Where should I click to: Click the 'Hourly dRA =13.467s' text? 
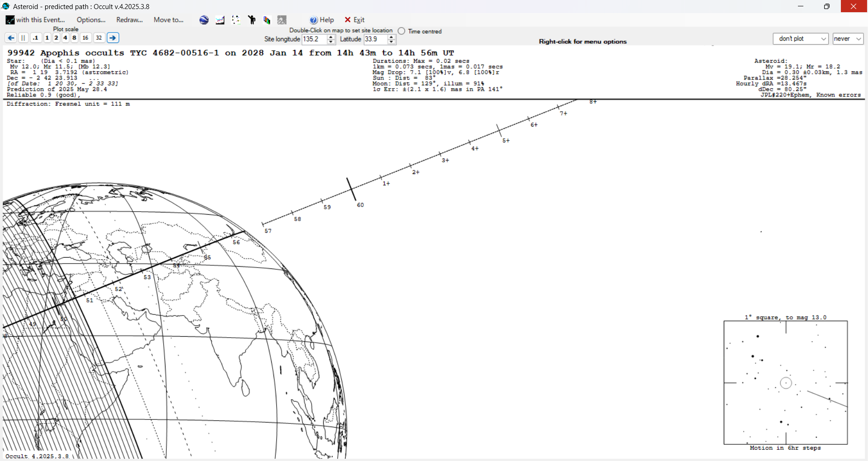771,84
